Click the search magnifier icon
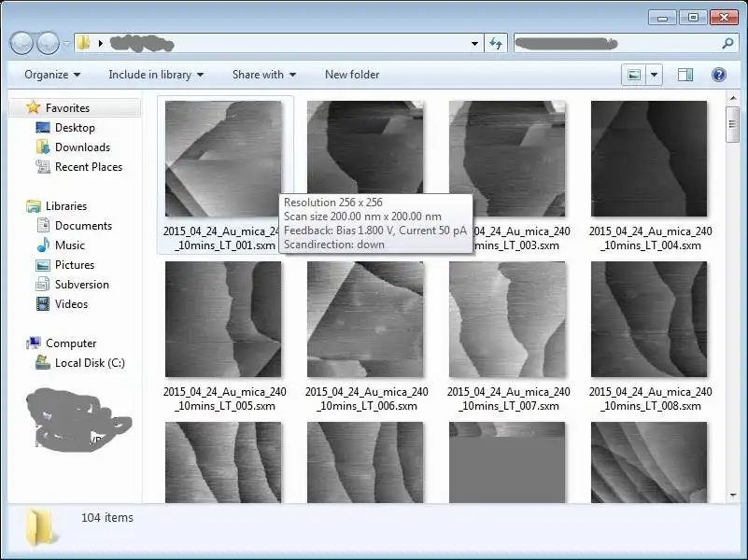The height and width of the screenshot is (560, 748). pos(727,43)
